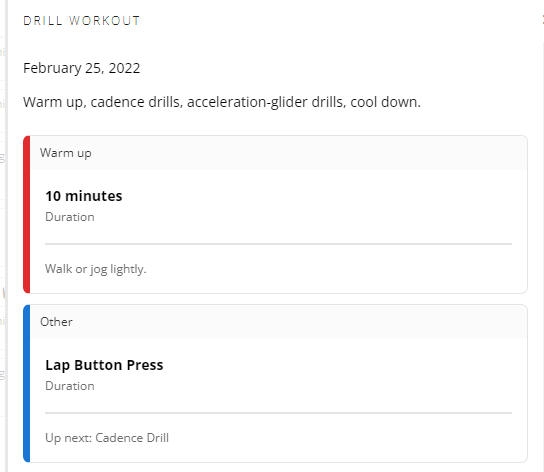Click blank space between the two step cards

point(275,299)
